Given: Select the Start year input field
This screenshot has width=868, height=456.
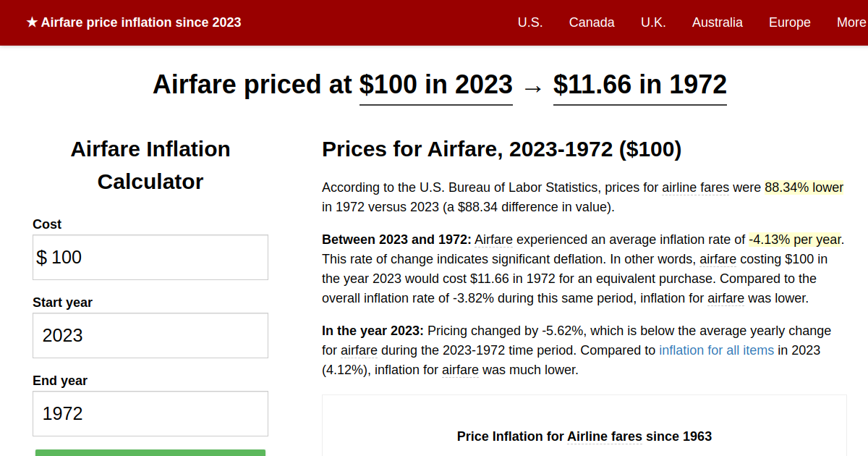Looking at the screenshot, I should tap(150, 335).
